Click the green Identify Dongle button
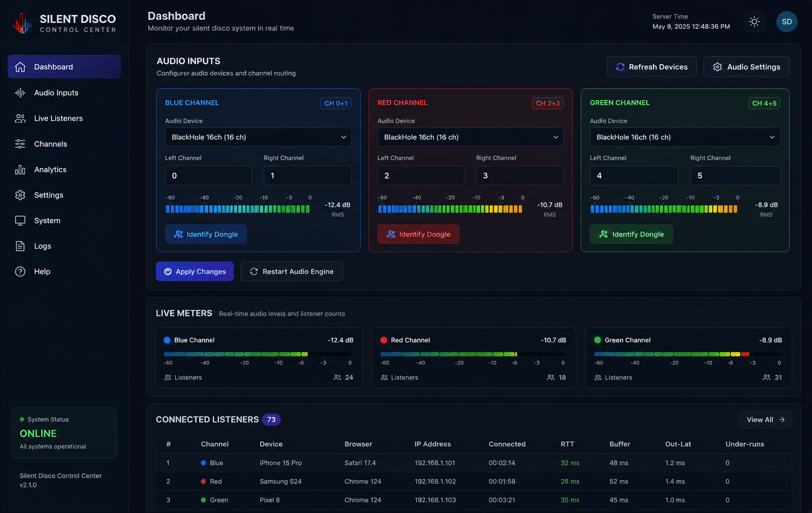812x513 pixels. [x=631, y=234]
